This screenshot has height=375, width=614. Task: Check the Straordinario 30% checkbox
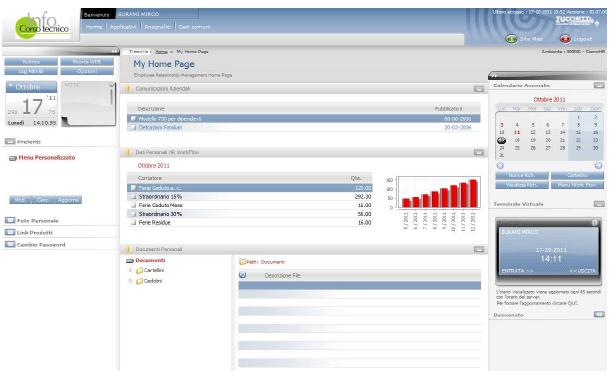pos(133,214)
